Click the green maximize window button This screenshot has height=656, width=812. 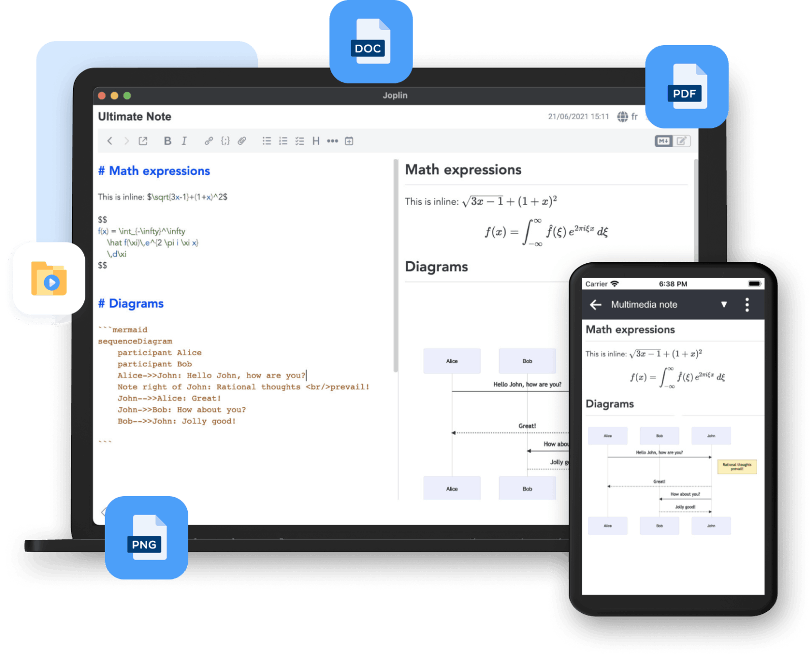pos(127,95)
